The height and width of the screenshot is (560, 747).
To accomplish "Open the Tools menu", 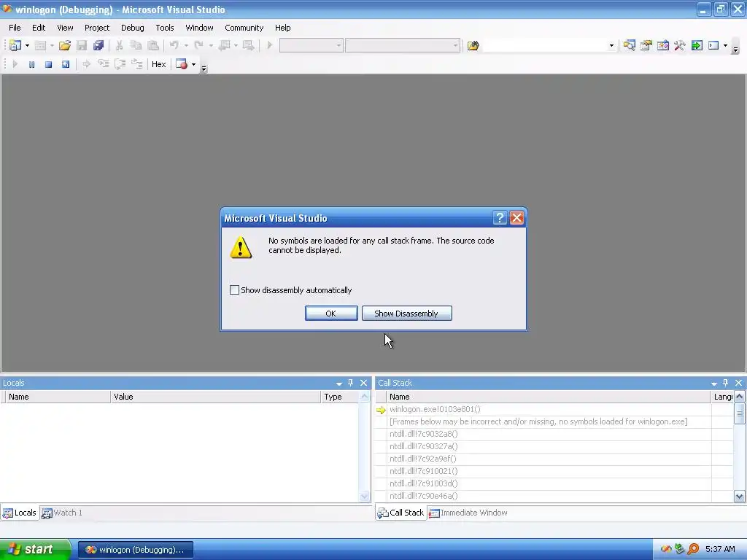I will 165,28.
